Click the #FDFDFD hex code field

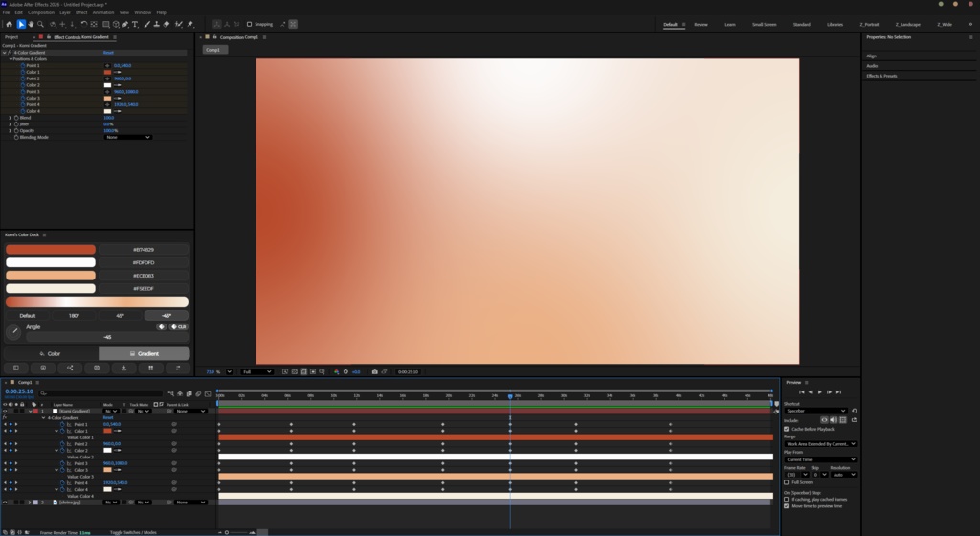tap(144, 262)
